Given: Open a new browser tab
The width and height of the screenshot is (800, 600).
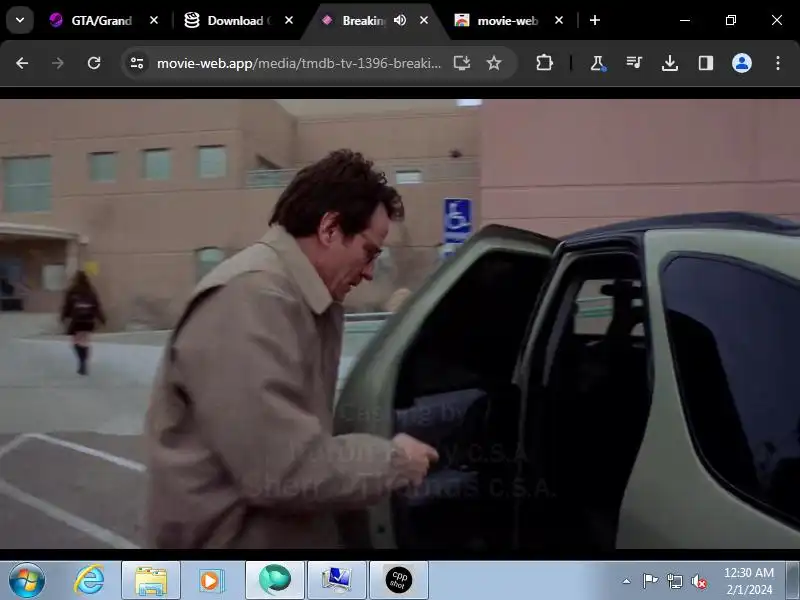Looking at the screenshot, I should (595, 20).
